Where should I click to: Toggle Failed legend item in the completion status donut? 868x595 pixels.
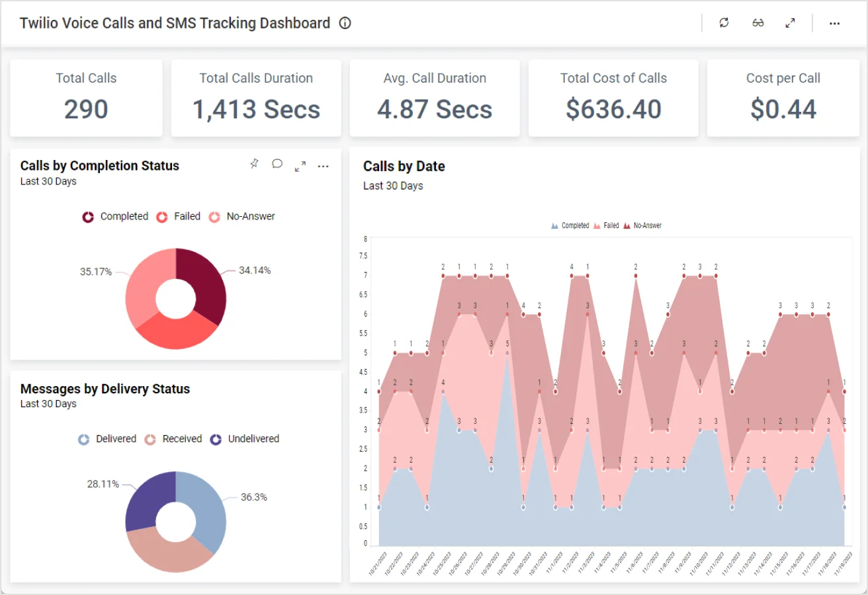(x=179, y=217)
